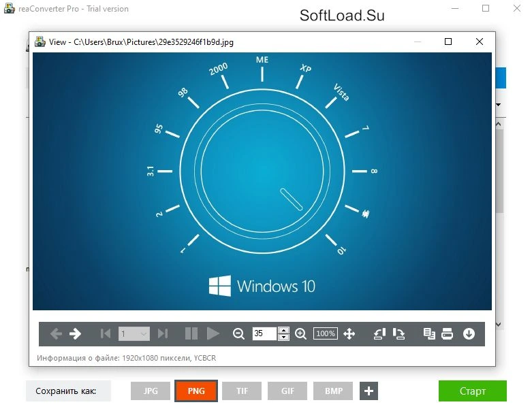Zoom in with the plus magnifier

pos(300,334)
